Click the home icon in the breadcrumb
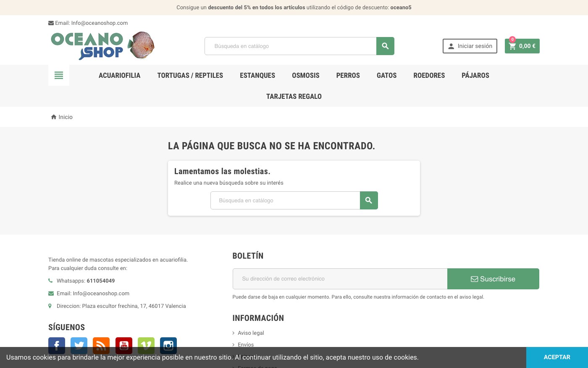The height and width of the screenshot is (368, 588). pyautogui.click(x=54, y=117)
